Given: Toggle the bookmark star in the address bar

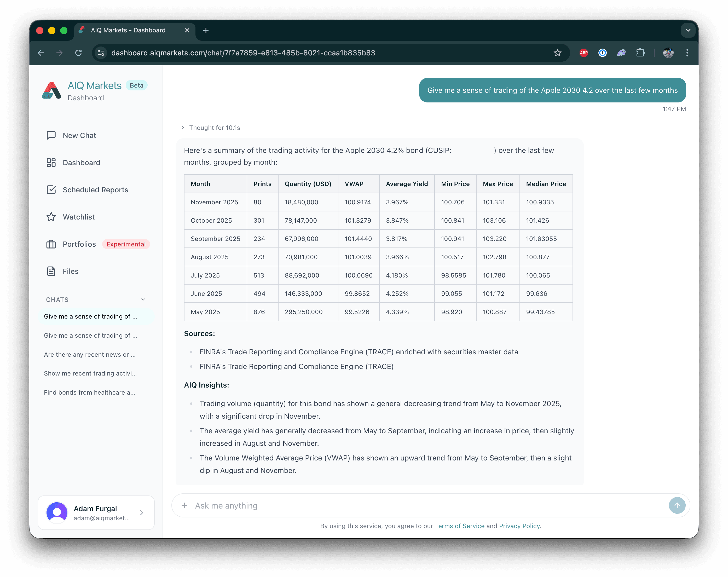Looking at the screenshot, I should [x=557, y=53].
